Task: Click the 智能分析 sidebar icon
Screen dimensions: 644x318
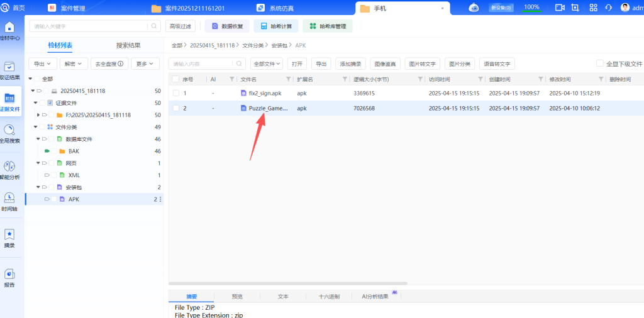Action: point(9,169)
